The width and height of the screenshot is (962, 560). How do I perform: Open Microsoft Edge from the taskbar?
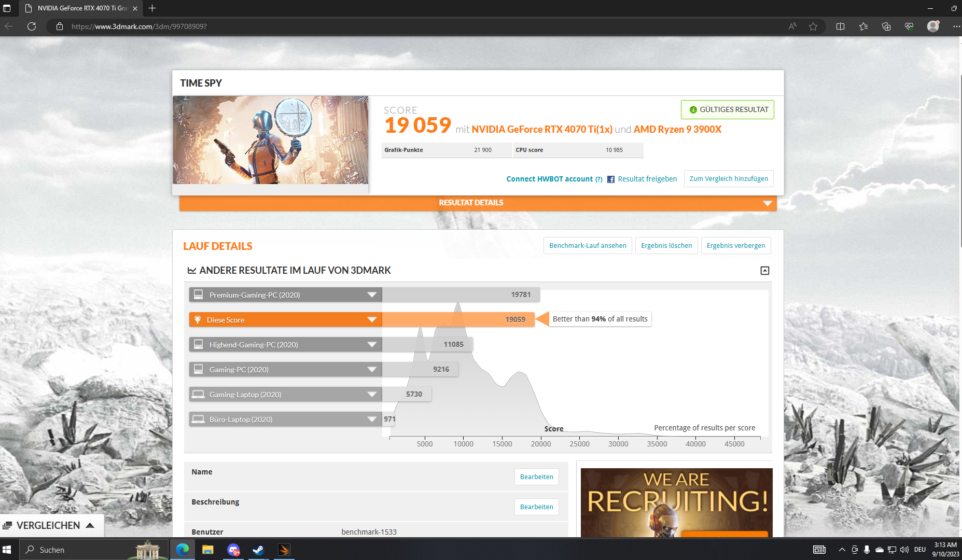coord(183,550)
